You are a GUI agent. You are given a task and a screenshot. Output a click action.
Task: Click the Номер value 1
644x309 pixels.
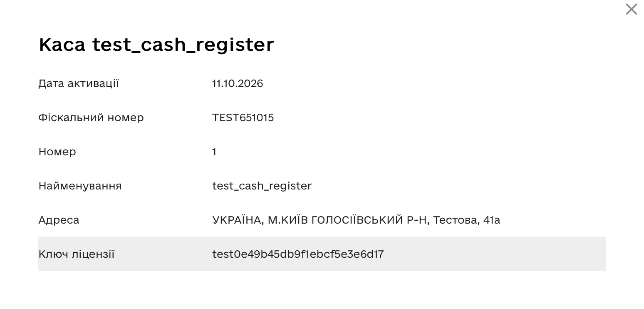(x=214, y=152)
